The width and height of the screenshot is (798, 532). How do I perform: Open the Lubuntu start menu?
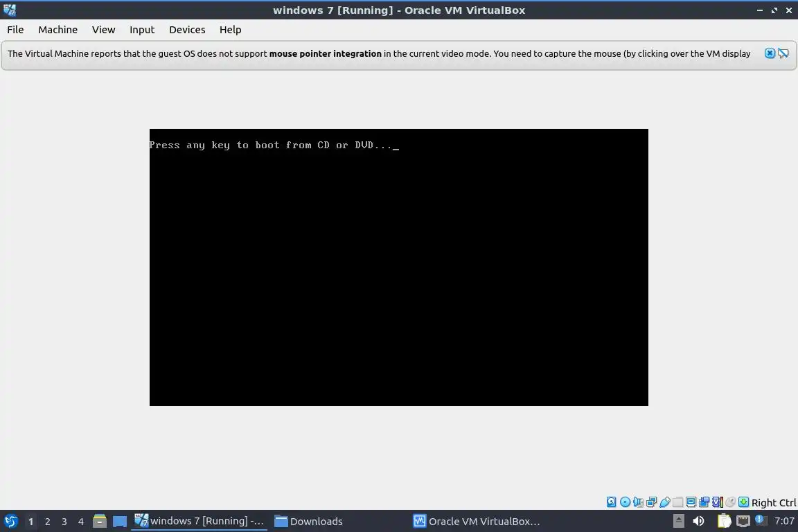pyautogui.click(x=10, y=522)
